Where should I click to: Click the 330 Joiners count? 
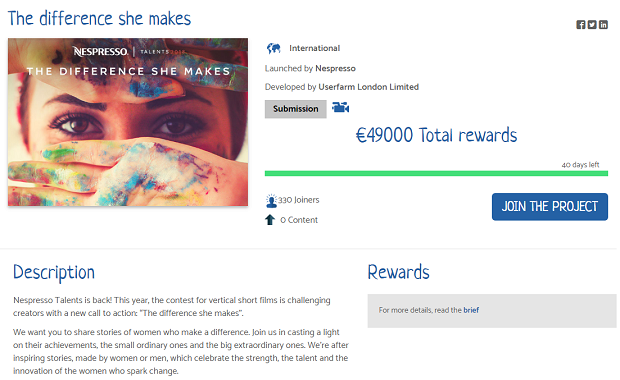299,200
